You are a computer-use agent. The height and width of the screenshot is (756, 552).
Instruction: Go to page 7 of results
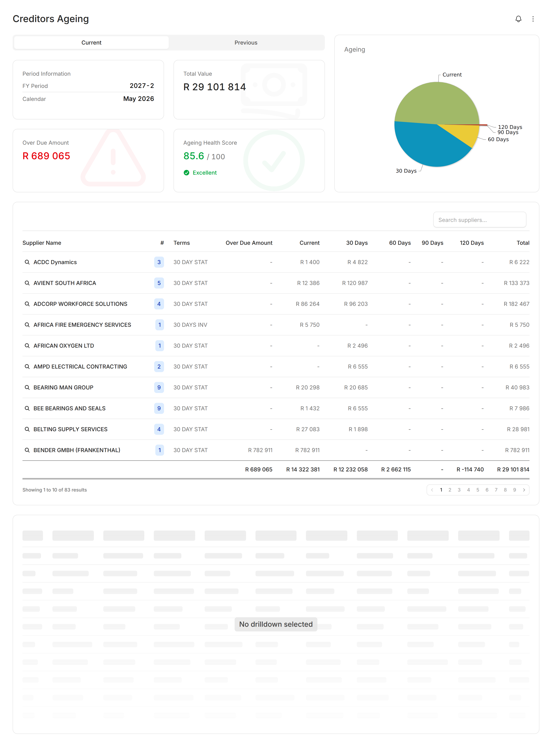496,490
